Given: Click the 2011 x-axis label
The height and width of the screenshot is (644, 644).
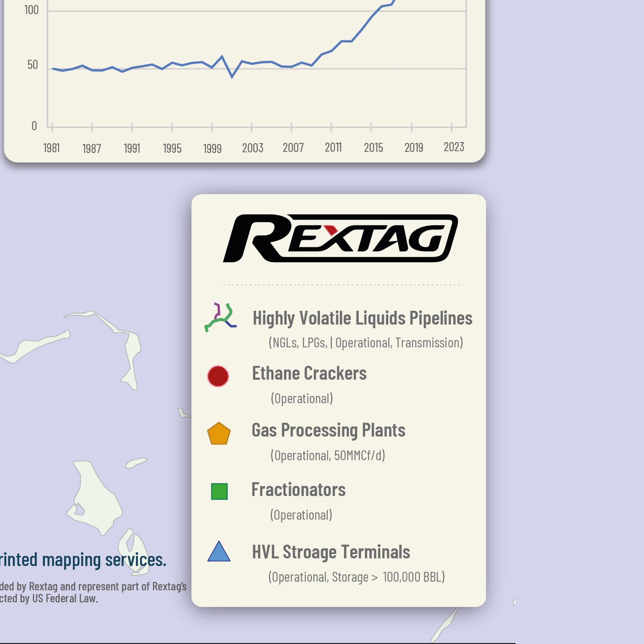Looking at the screenshot, I should click(x=333, y=147).
